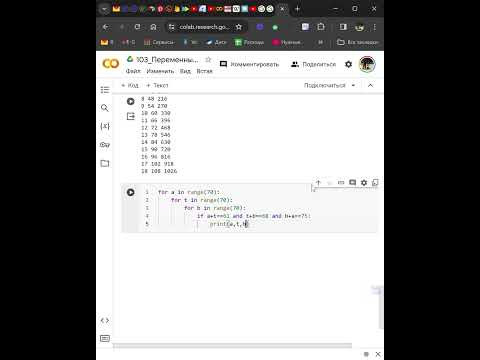Click code line 'for a in range(70):'
The image size is (480, 360).
point(189,192)
